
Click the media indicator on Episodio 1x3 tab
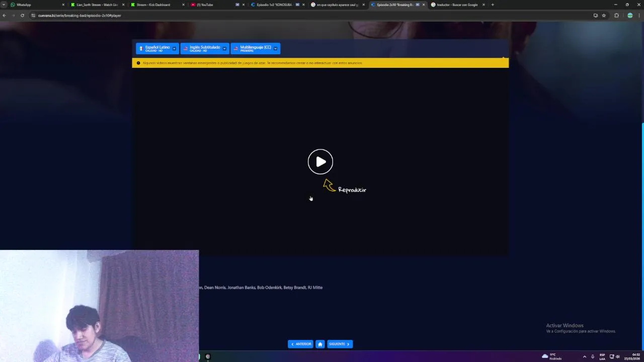pos(297,5)
